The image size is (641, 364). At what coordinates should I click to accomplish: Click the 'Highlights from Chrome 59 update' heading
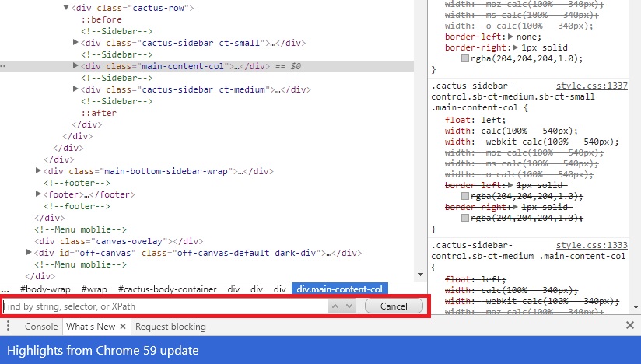(x=103, y=350)
